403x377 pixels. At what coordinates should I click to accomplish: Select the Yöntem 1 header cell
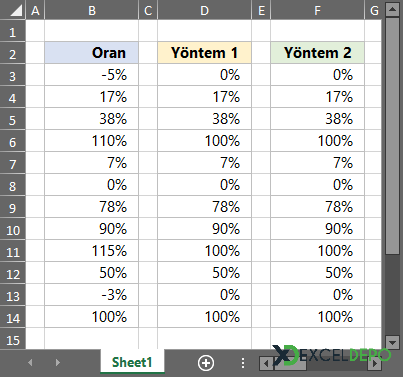(x=204, y=53)
